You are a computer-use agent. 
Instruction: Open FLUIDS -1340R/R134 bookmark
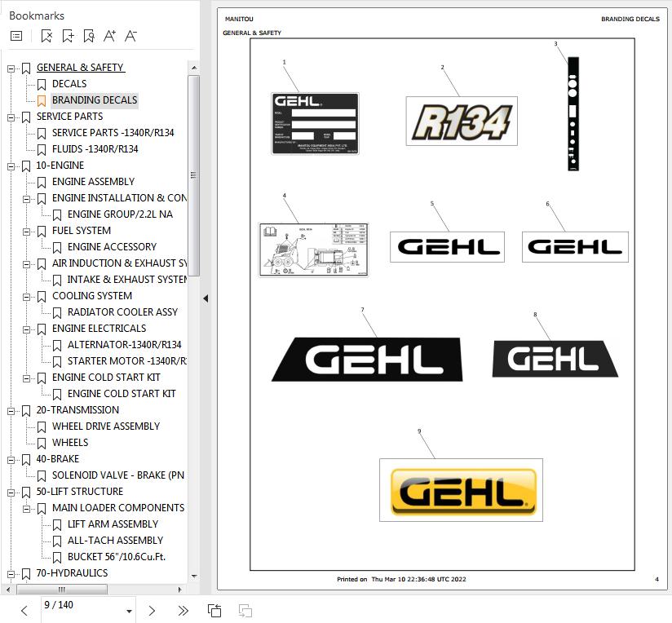coord(95,148)
